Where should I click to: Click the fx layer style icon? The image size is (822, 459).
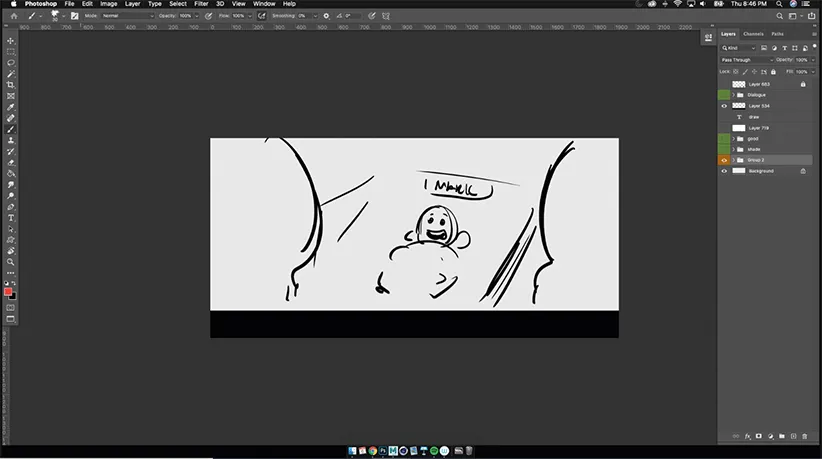pos(747,436)
